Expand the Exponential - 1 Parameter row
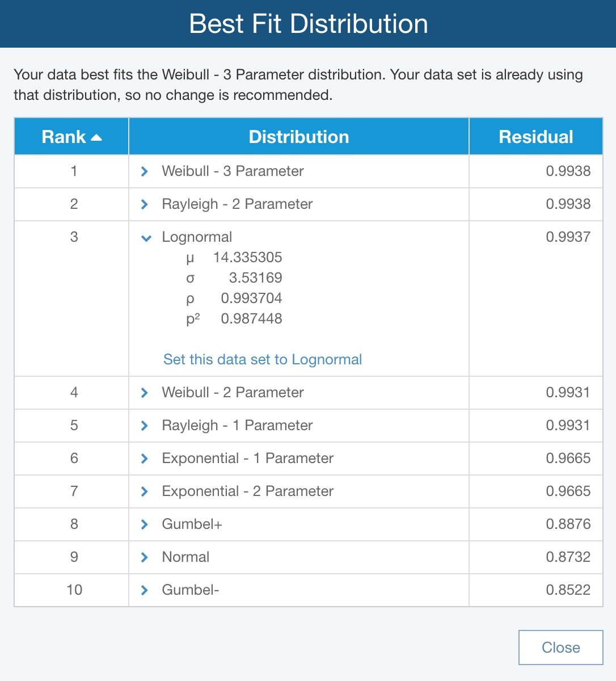The image size is (616, 681). 145,459
